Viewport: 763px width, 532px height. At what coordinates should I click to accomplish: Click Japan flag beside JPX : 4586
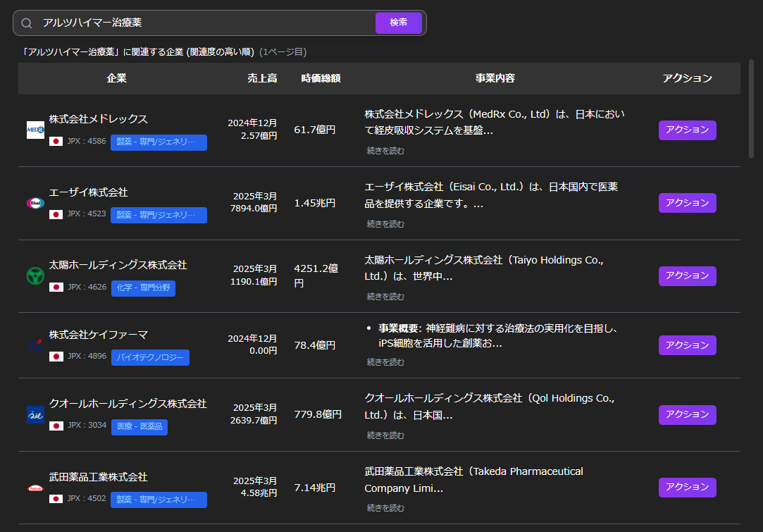[56, 141]
